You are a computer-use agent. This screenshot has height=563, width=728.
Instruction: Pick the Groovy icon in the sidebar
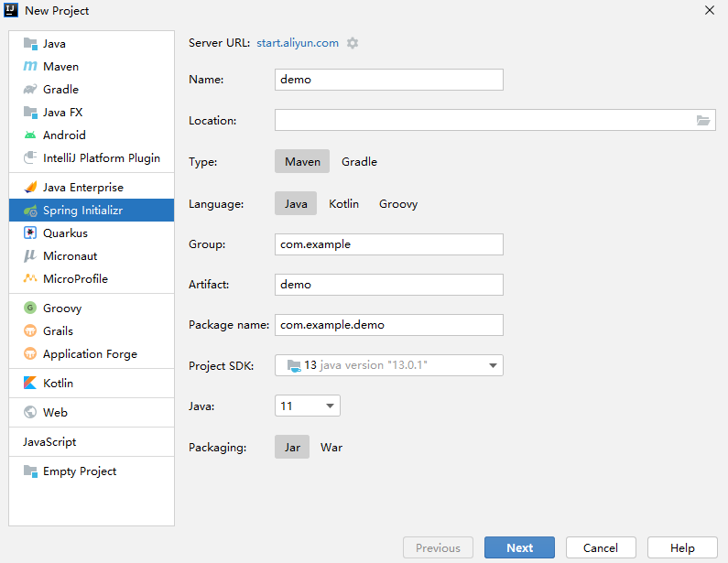pos(30,308)
